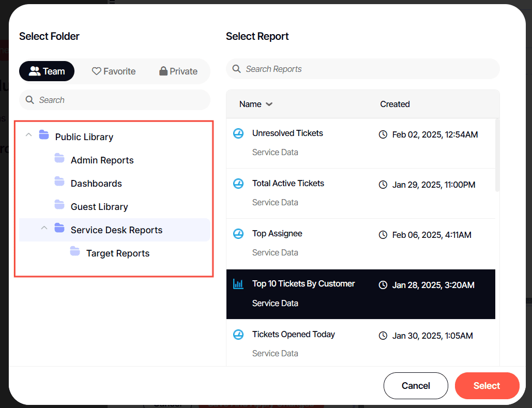Image resolution: width=532 pixels, height=408 pixels.
Task: Click the gauge icon beside Tickets Opened Today
Action: (x=238, y=335)
